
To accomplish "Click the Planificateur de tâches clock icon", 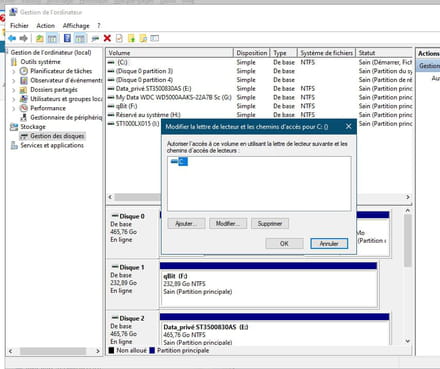I will tap(23, 71).
